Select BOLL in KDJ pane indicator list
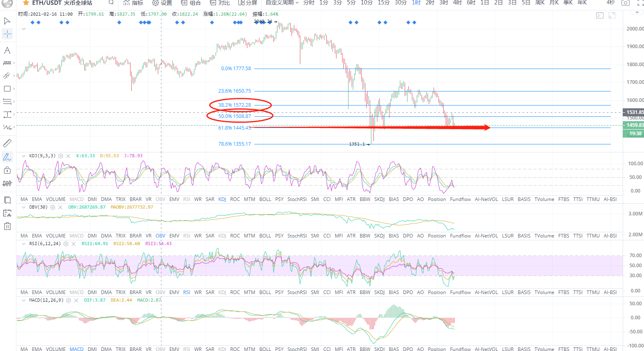This screenshot has height=351, width=644. (x=265, y=199)
